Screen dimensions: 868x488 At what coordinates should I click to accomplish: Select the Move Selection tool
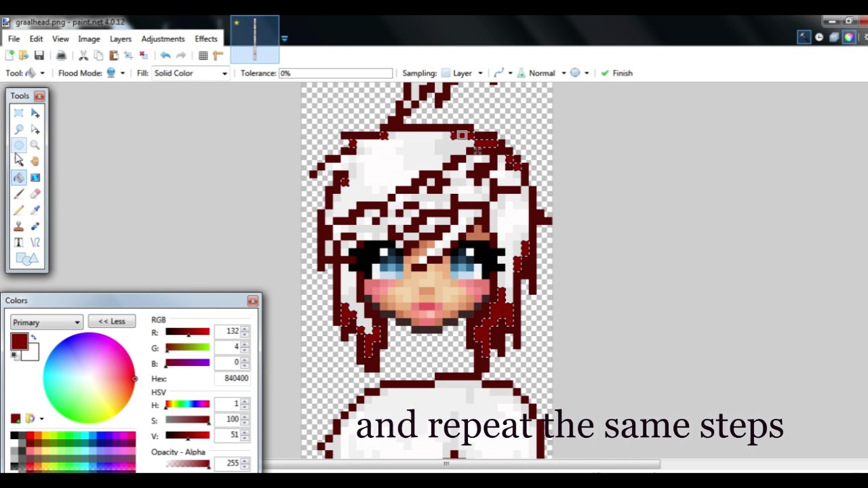click(35, 129)
